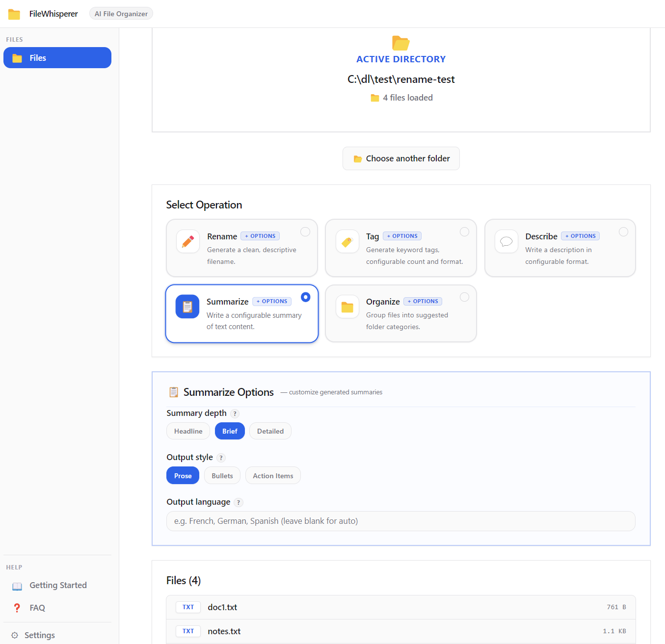Click the Tag label icon
Viewport: 665px width, 644px height.
click(x=347, y=241)
